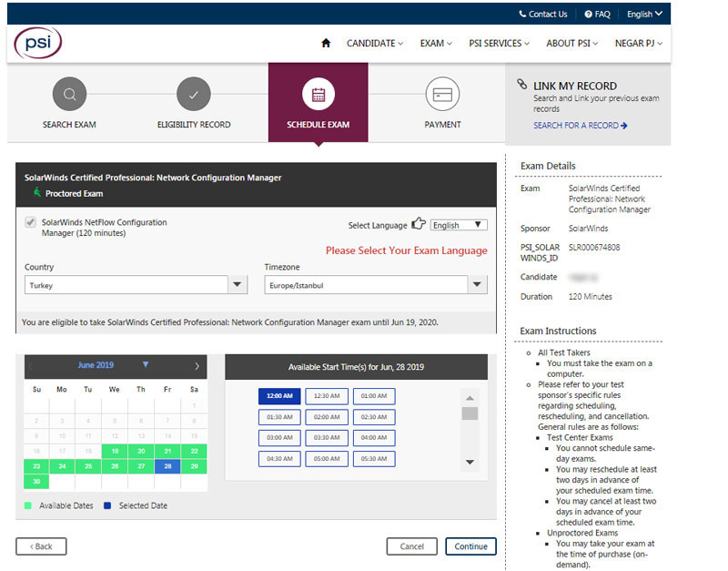The width and height of the screenshot is (728, 571).
Task: Open the Select Language exam dropdown
Action: click(459, 225)
